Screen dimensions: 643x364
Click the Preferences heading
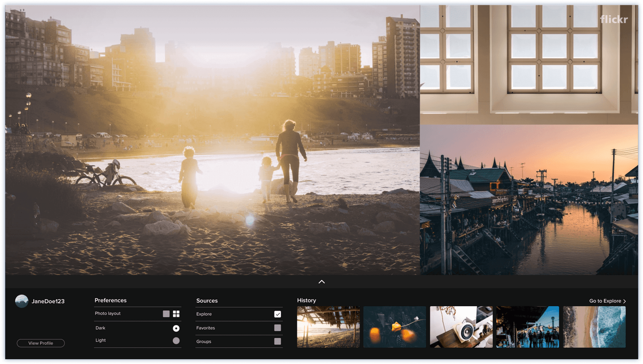point(111,300)
